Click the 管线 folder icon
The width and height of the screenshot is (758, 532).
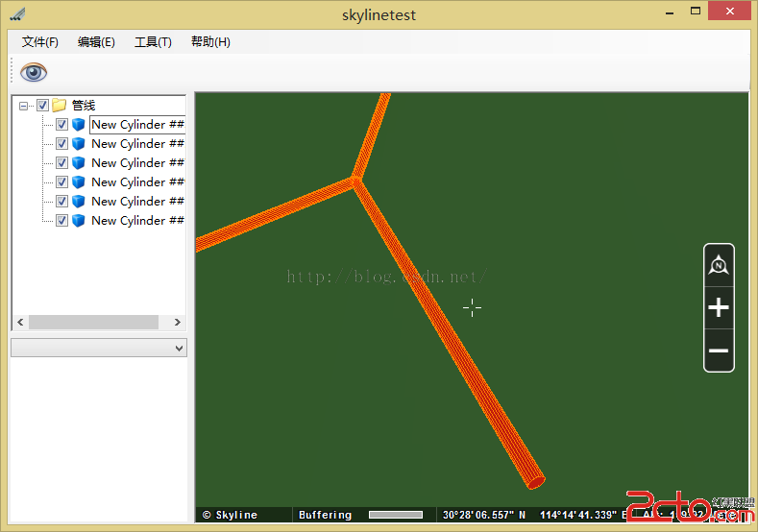pyautogui.click(x=59, y=105)
